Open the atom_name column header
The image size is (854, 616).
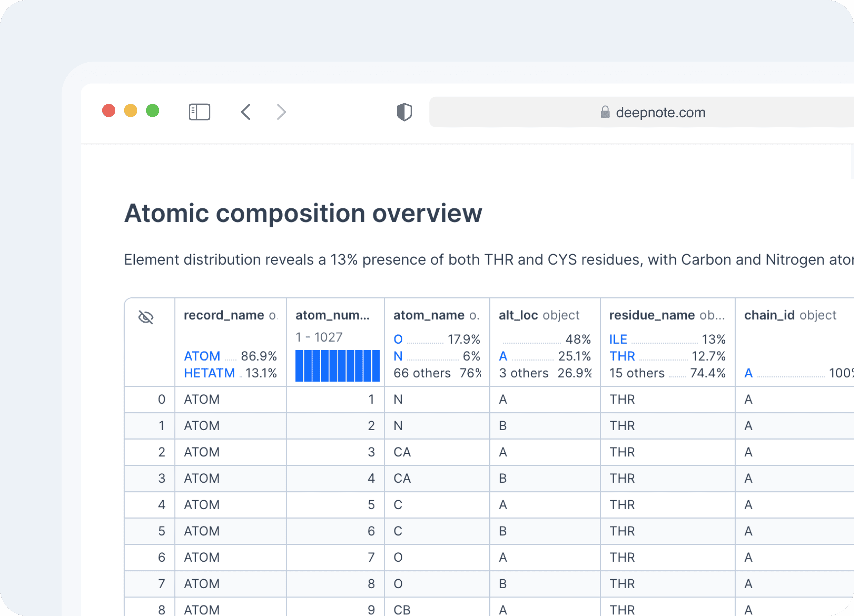pos(429,315)
